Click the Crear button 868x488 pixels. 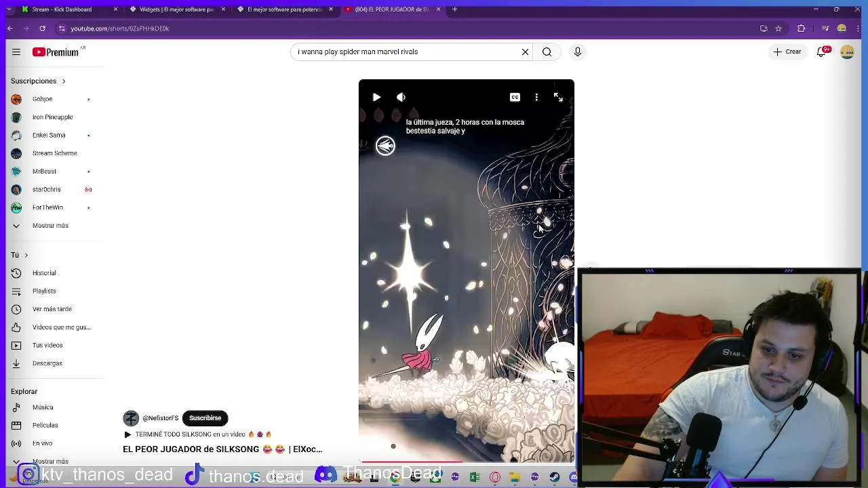pyautogui.click(x=787, y=52)
